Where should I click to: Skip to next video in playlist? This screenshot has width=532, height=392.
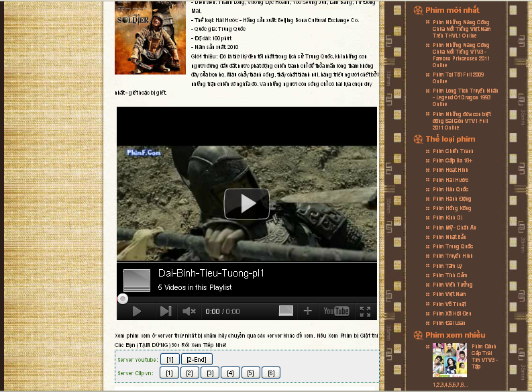166,311
